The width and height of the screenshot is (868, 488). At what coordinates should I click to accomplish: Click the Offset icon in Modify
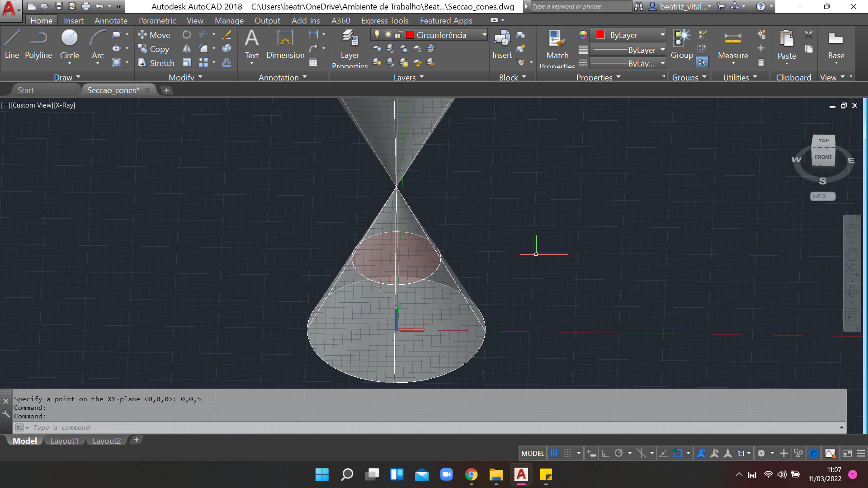[x=226, y=62]
